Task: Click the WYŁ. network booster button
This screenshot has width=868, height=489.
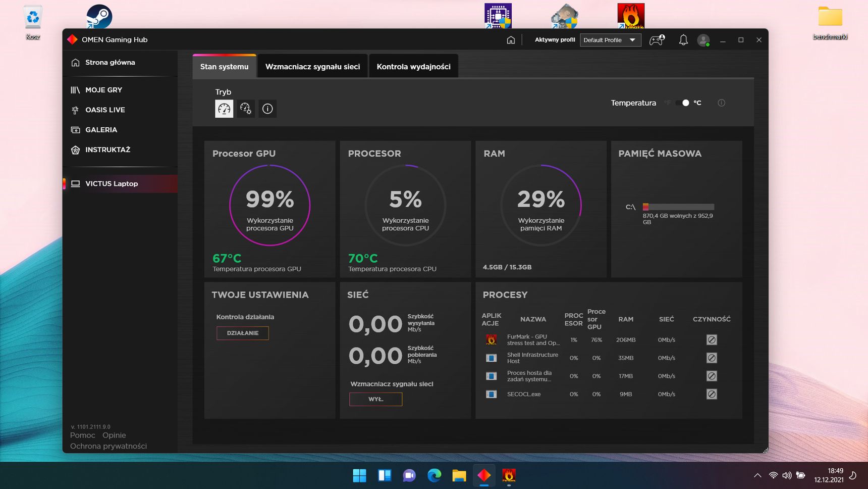Action: point(376,399)
